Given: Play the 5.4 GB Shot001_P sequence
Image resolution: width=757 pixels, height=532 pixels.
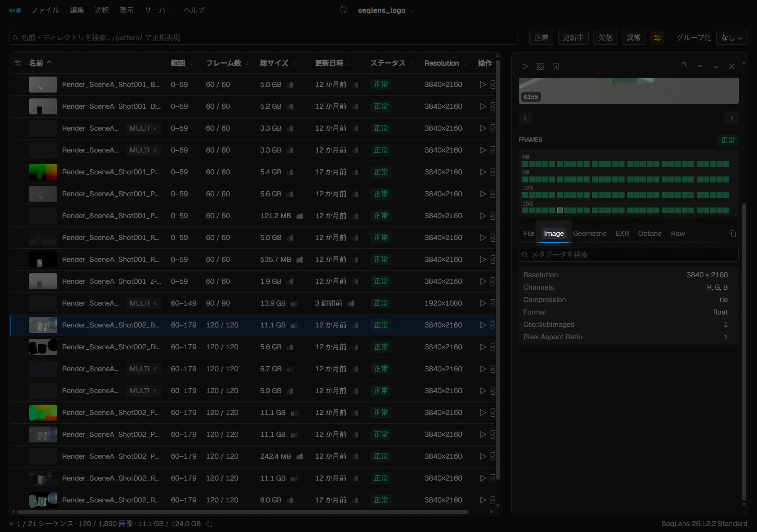Looking at the screenshot, I should coord(483,172).
